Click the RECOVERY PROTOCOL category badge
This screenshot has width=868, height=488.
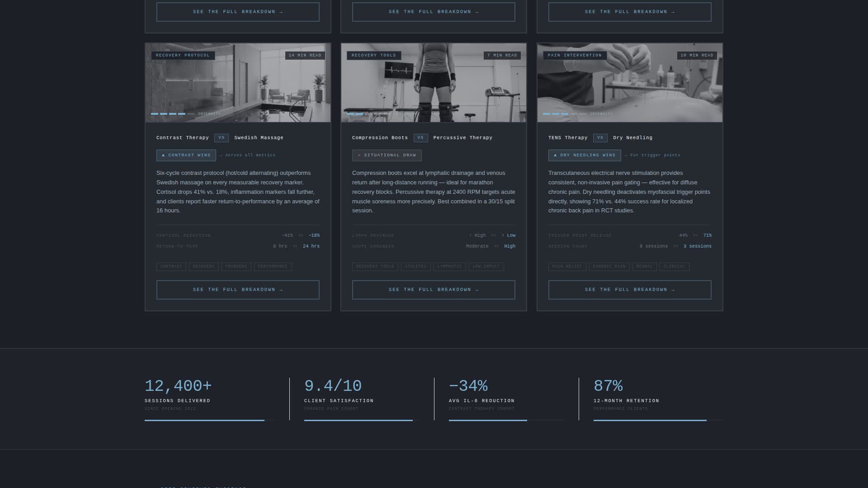click(183, 56)
